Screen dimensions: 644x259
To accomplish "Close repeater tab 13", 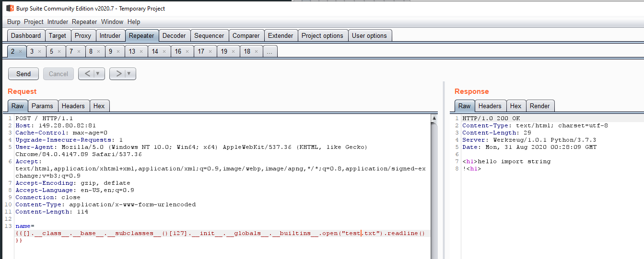I will click(141, 52).
